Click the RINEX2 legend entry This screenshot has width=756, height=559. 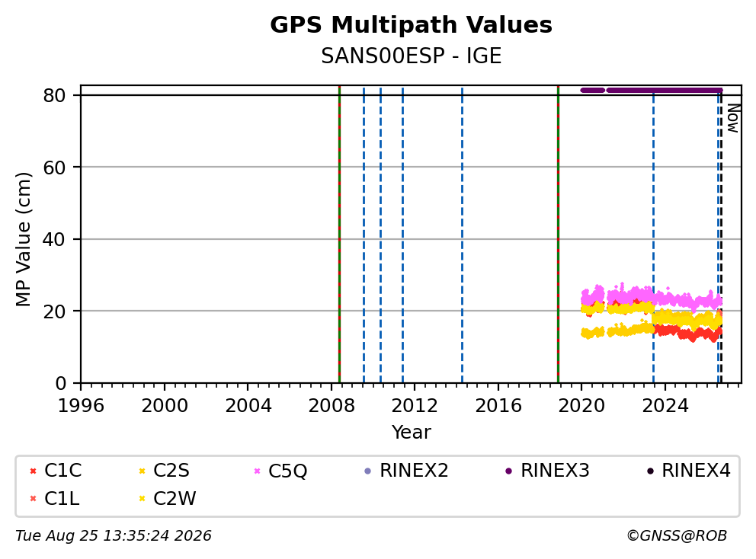pos(406,471)
